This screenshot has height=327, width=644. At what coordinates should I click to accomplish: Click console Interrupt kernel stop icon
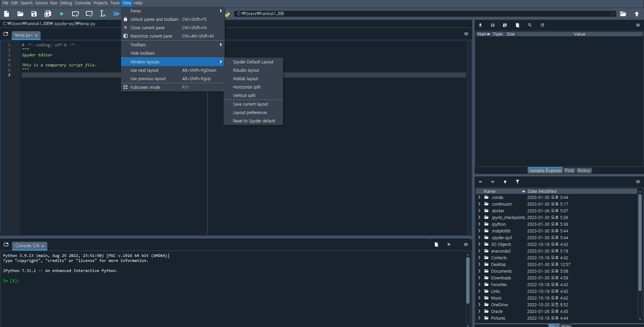point(449,244)
